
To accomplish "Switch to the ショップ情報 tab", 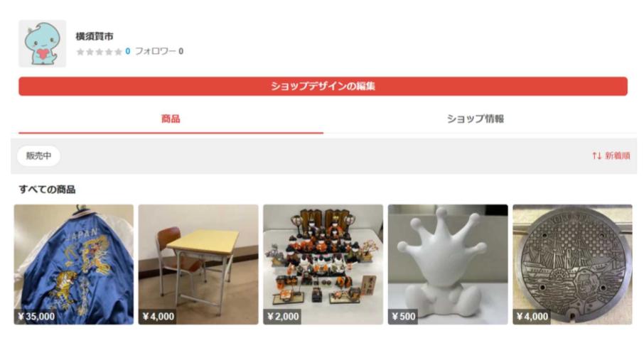I will pos(476,119).
